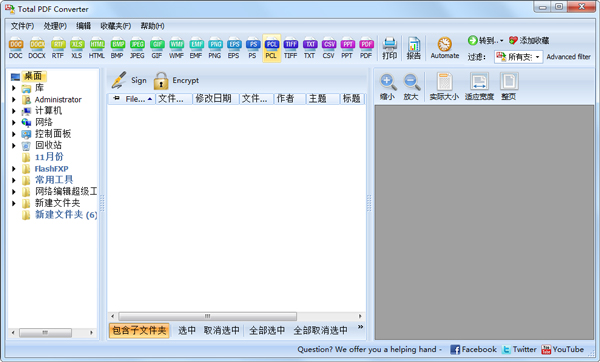Expand the 网络 tree node
This screenshot has height=362, width=600.
pyautogui.click(x=14, y=122)
